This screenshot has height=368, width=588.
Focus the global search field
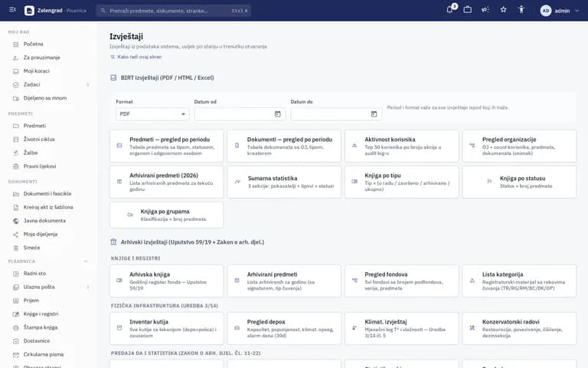(174, 11)
